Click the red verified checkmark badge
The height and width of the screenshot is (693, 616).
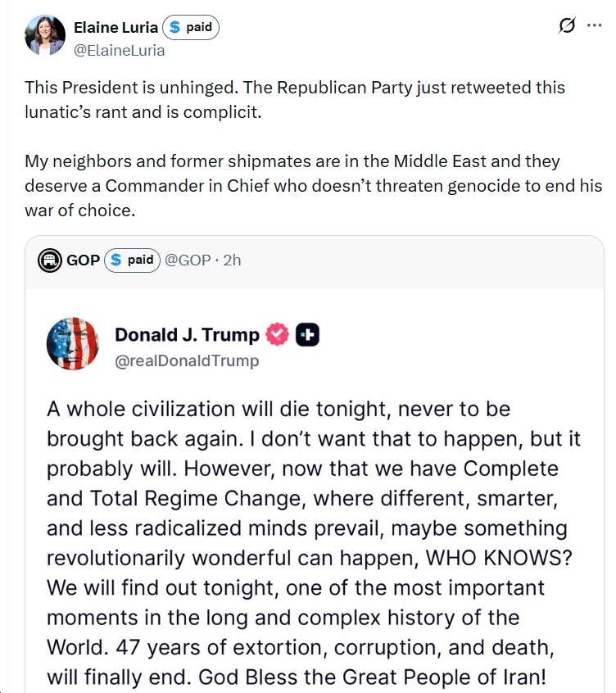278,334
